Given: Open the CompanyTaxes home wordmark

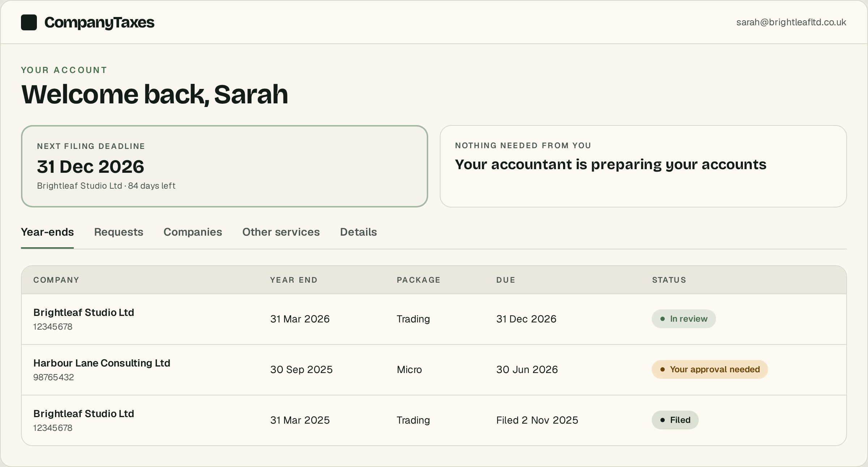Looking at the screenshot, I should pyautogui.click(x=99, y=22).
